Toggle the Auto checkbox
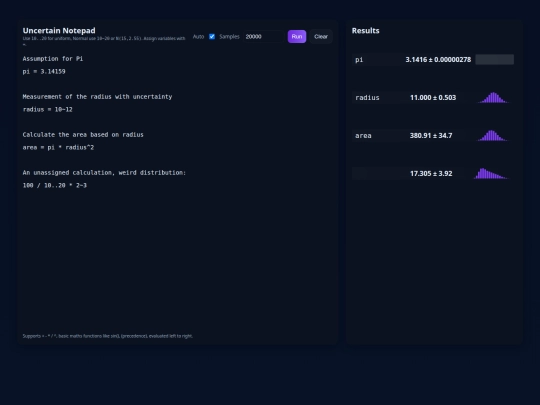This screenshot has height=405, width=540. coord(212,37)
